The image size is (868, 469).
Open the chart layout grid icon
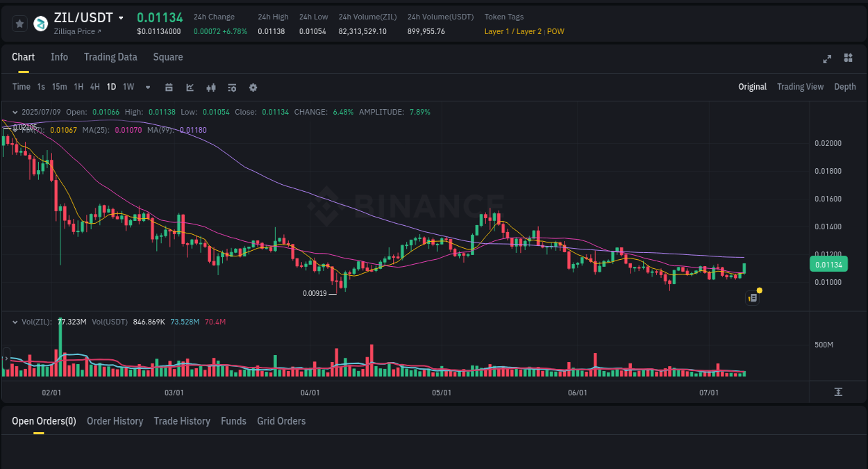click(x=848, y=59)
